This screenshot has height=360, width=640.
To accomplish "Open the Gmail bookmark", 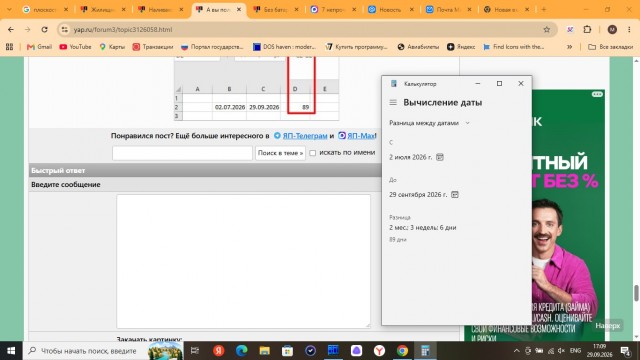I will click(40, 47).
